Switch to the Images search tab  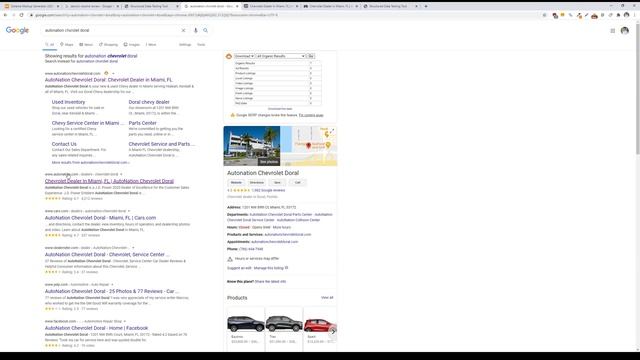[132, 44]
